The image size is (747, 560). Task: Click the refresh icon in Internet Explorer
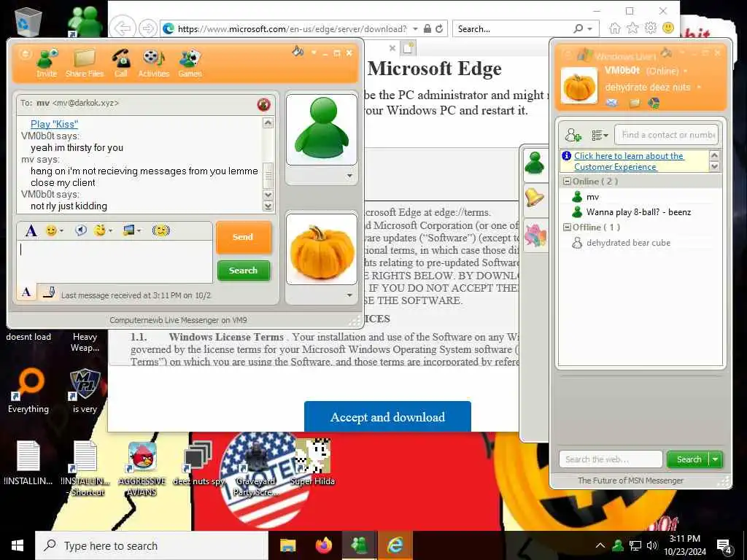pos(439,29)
